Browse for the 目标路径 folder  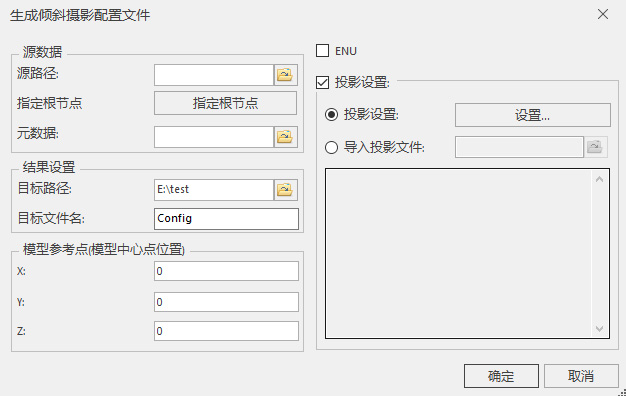[x=286, y=190]
